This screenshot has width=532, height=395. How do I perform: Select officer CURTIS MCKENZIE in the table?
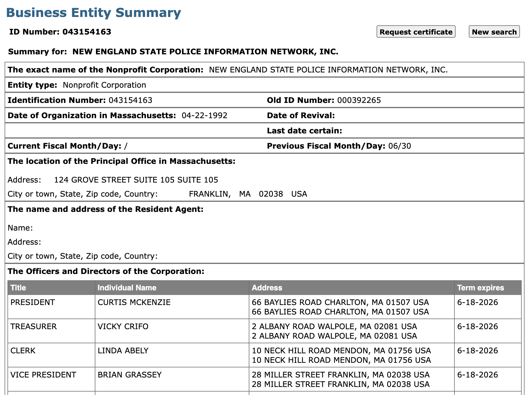pyautogui.click(x=134, y=302)
